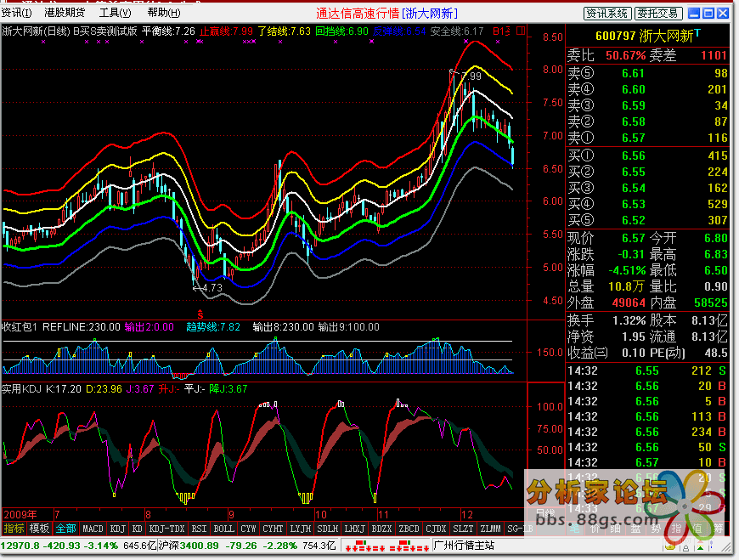739x560 pixels.
Task: Click the 沪深 3400.89 index value
Action: pos(188,546)
